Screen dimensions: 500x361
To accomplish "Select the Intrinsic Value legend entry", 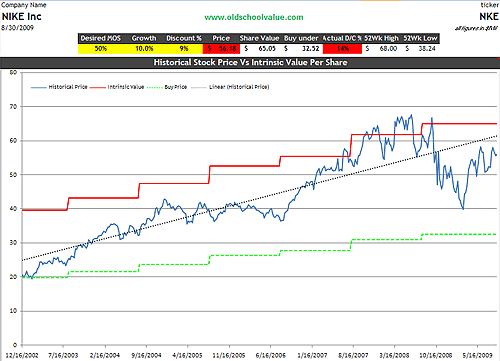I will (x=117, y=87).
